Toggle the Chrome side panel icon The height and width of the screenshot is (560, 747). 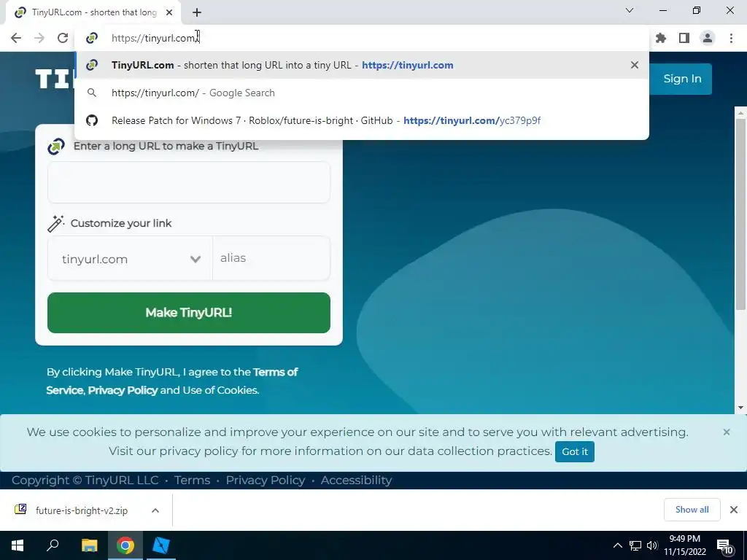pyautogui.click(x=684, y=38)
